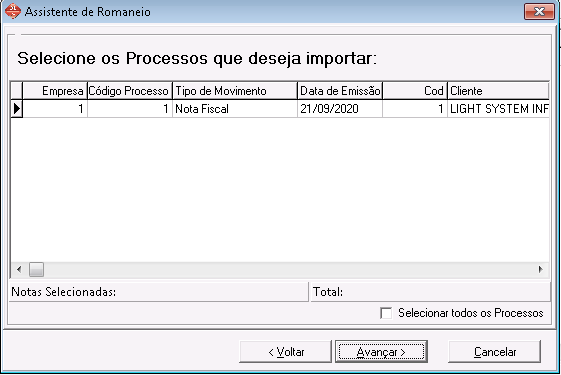Click the Cod column header
Viewport: 561px width, 375px height.
coord(415,91)
